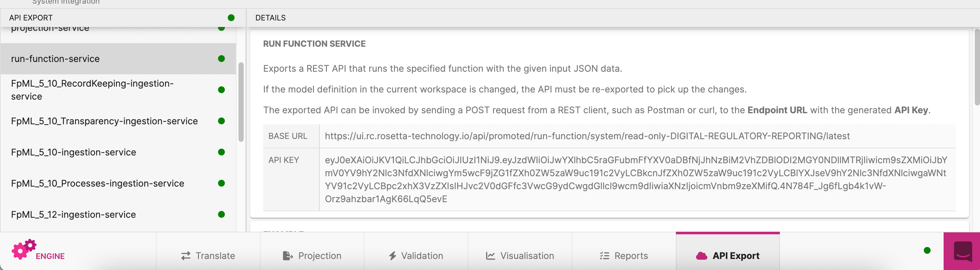Click the status dot next to run-function-service
The height and width of the screenshot is (270, 980).
tap(221, 58)
